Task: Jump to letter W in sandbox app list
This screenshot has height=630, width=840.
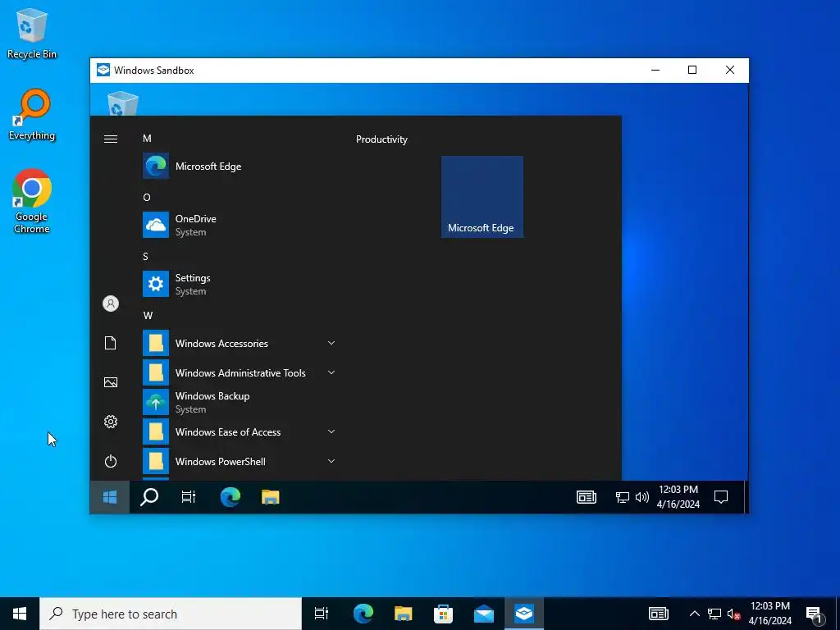Action: pos(148,316)
